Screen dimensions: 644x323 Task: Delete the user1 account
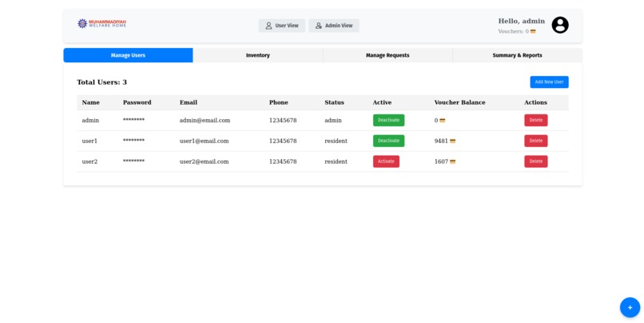(x=536, y=141)
